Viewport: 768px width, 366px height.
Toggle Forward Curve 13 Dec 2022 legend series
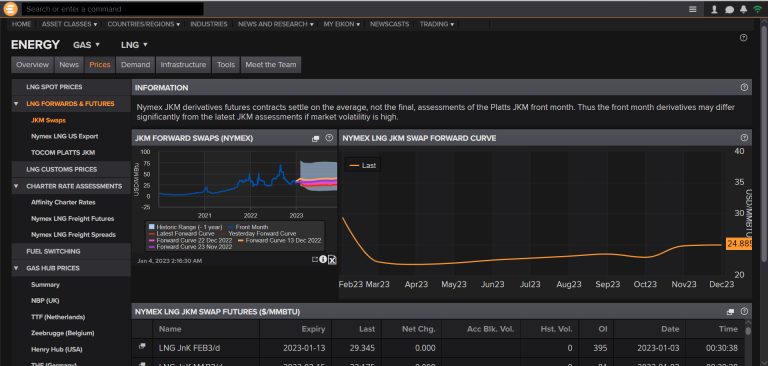[x=279, y=241]
